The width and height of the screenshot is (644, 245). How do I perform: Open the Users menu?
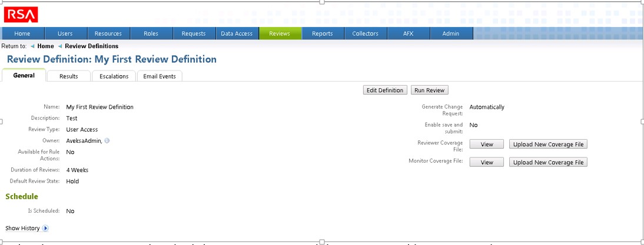point(66,33)
